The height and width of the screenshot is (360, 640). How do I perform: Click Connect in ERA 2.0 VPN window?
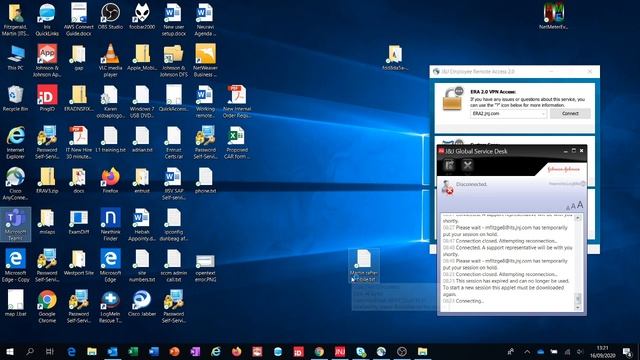click(x=570, y=113)
